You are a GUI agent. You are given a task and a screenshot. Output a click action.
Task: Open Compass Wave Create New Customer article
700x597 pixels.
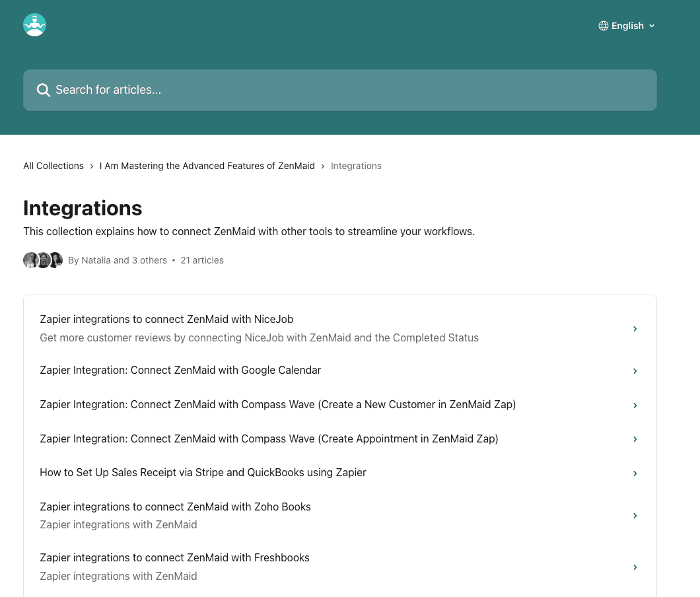[x=277, y=405]
